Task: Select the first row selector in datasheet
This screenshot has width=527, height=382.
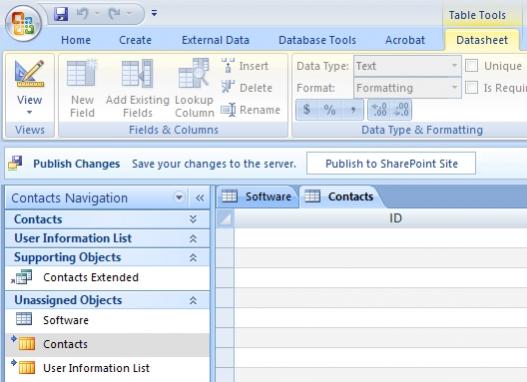Action: pyautogui.click(x=225, y=238)
